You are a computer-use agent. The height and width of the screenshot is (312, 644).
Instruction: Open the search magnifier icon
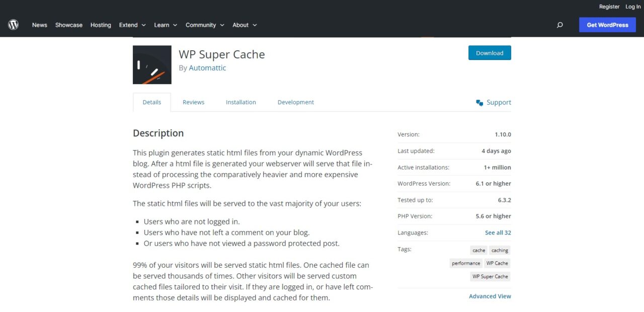click(559, 25)
